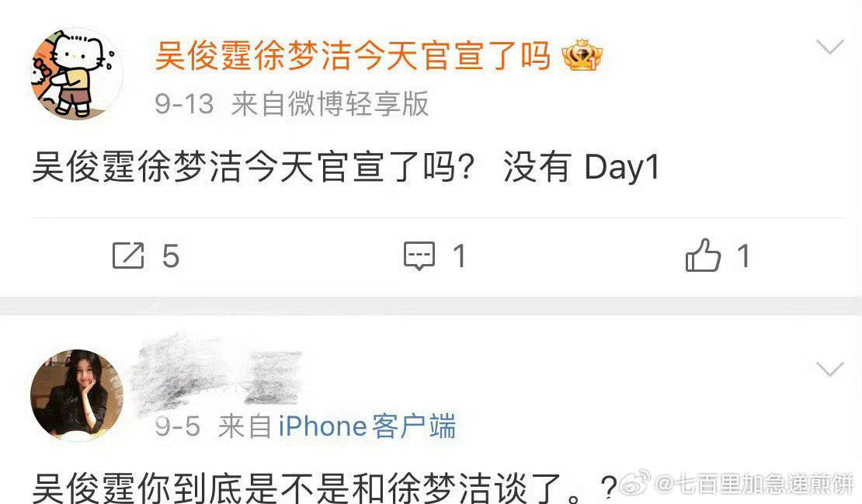Open comments via the speech bubble icon
862x504 pixels.
419,256
